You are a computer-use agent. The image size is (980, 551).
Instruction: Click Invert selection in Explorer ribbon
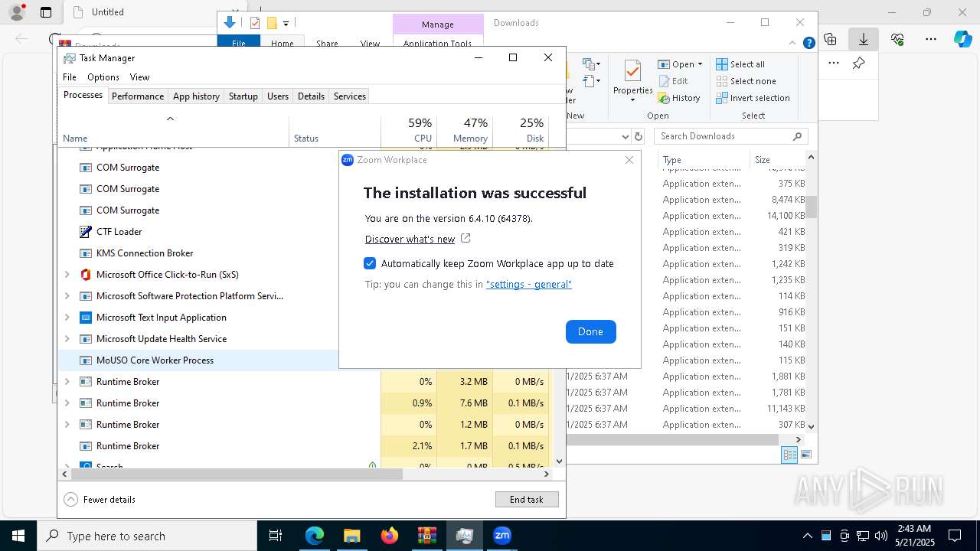(x=753, y=98)
